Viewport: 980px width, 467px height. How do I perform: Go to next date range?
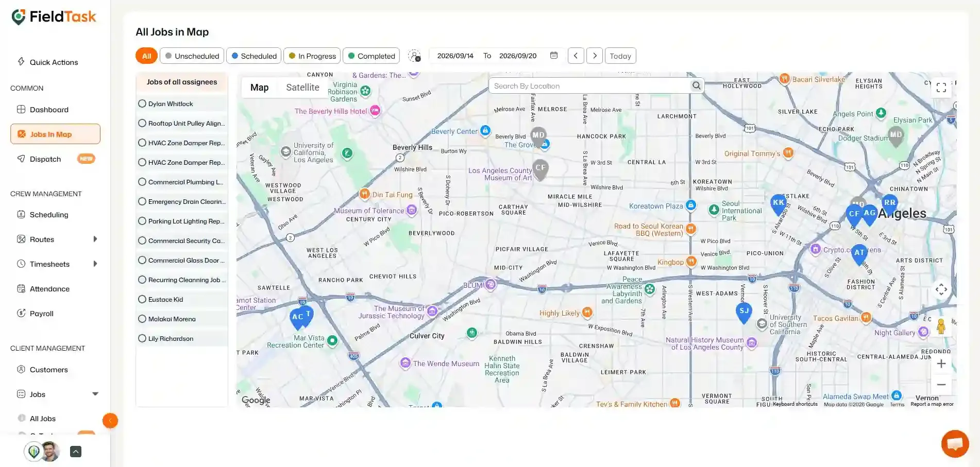point(595,56)
